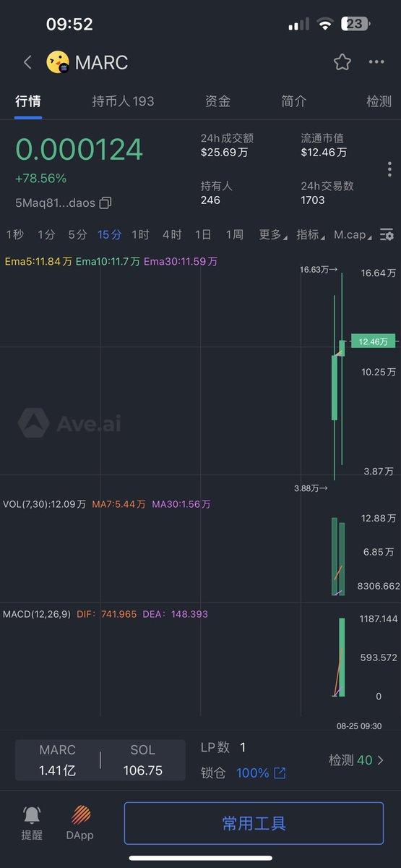Open the bell reminder icon
This screenshot has height=868, width=401.
point(32,815)
